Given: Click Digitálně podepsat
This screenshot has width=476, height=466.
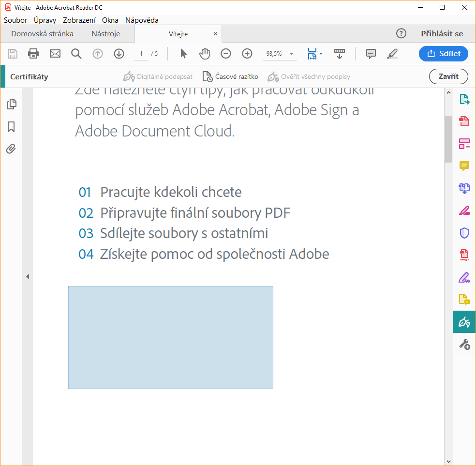Looking at the screenshot, I should click(158, 76).
